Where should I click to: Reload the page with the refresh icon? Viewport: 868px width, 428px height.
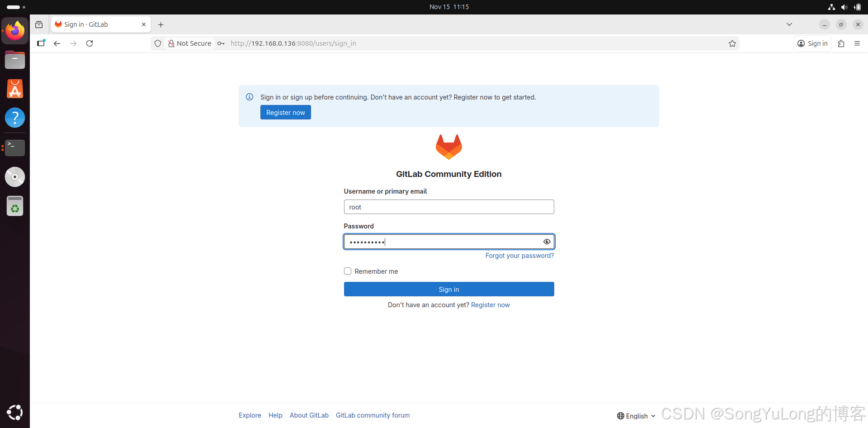pyautogui.click(x=90, y=43)
